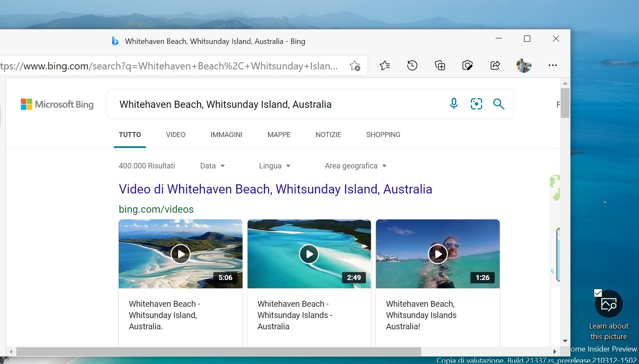Open browser History icon
The width and height of the screenshot is (639, 364).
tap(412, 65)
